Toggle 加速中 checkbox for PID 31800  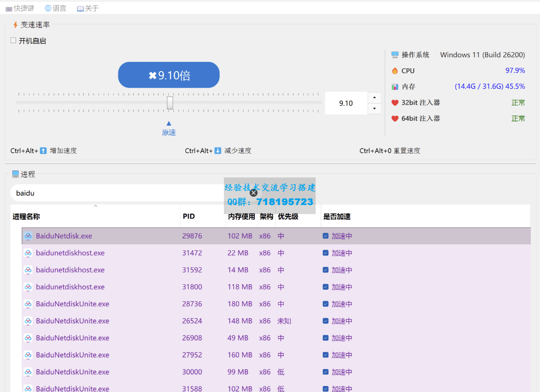click(326, 287)
